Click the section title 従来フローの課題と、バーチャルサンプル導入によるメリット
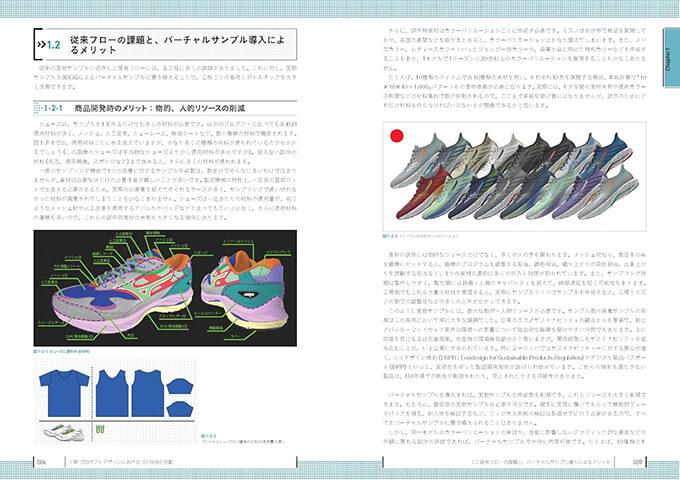The width and height of the screenshot is (680, 480). point(177,45)
